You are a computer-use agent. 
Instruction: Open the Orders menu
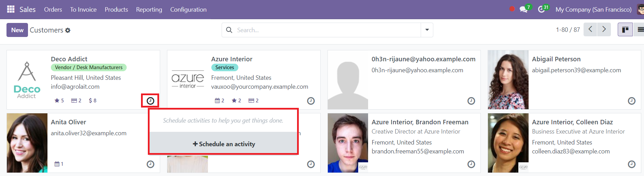coord(53,10)
